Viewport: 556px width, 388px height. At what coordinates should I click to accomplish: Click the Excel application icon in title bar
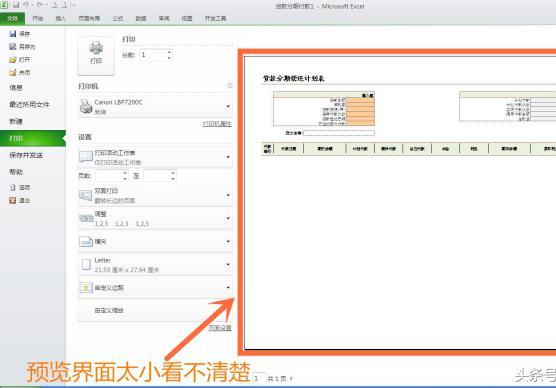coord(5,5)
